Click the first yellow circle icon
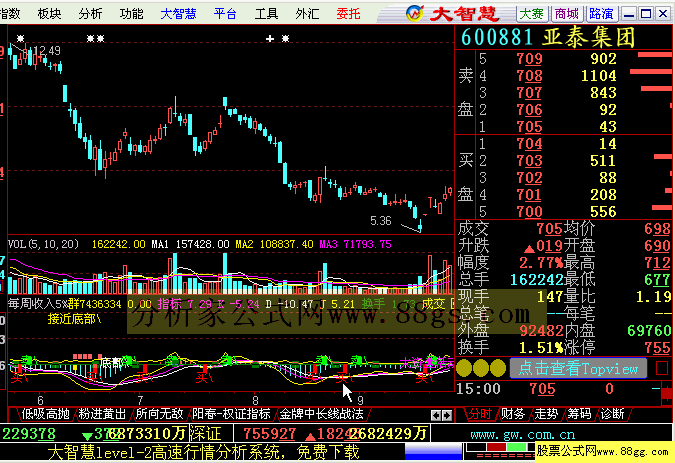 464,368
